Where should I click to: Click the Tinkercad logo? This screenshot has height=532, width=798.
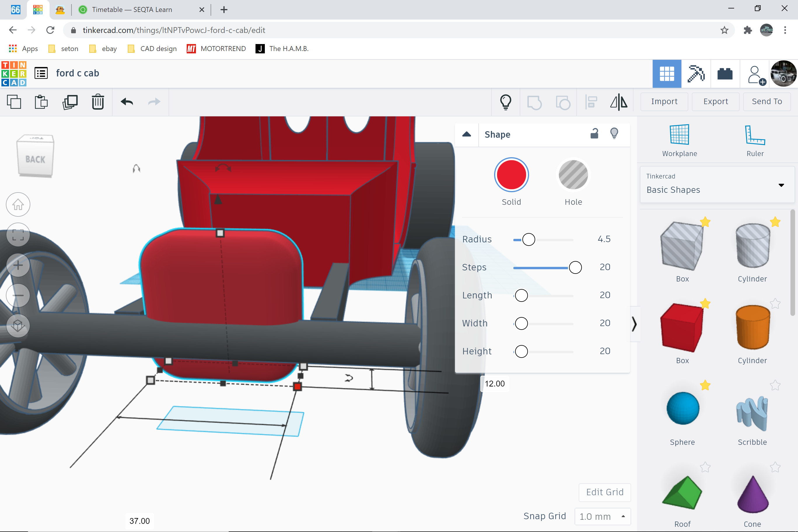pyautogui.click(x=14, y=73)
